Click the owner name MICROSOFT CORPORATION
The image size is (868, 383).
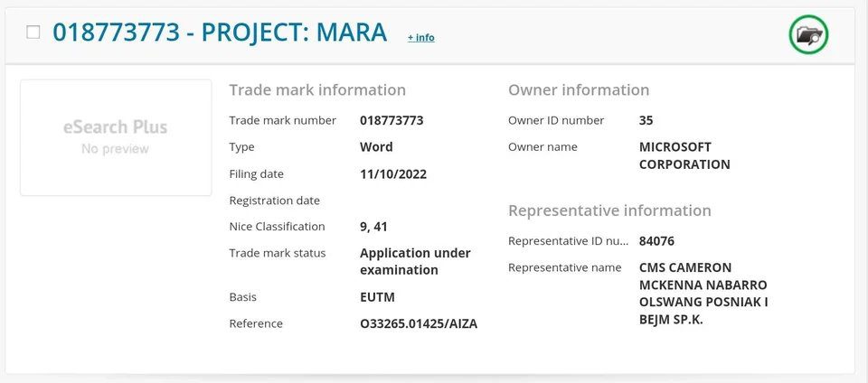coord(684,156)
